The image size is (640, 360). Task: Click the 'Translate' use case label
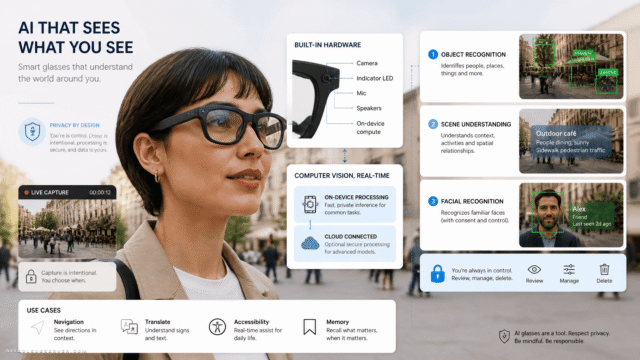pos(158,322)
